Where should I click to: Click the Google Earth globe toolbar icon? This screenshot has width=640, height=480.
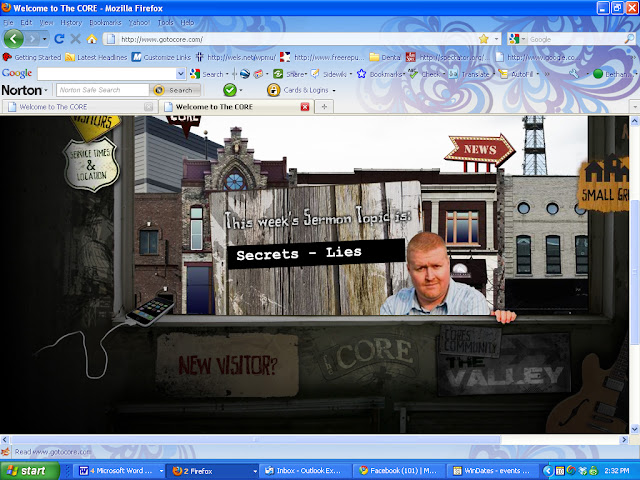coord(245,74)
